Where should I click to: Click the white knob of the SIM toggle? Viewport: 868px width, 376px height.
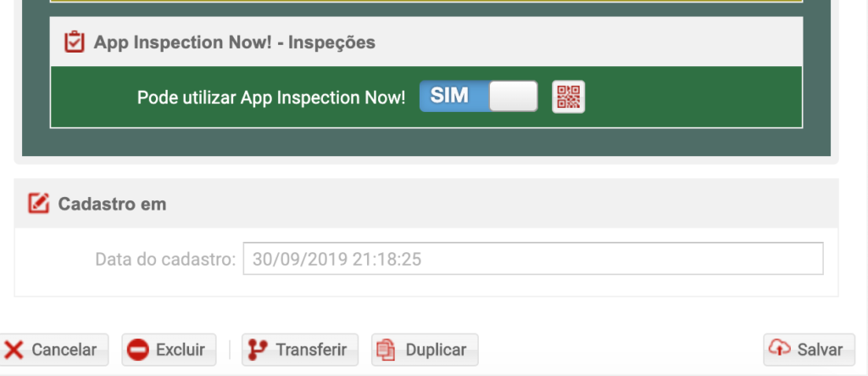pyautogui.click(x=513, y=97)
